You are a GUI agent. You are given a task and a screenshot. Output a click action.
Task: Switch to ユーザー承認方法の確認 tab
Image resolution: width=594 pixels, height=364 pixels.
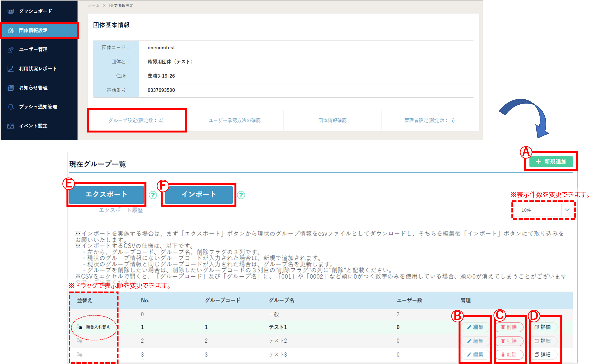235,121
